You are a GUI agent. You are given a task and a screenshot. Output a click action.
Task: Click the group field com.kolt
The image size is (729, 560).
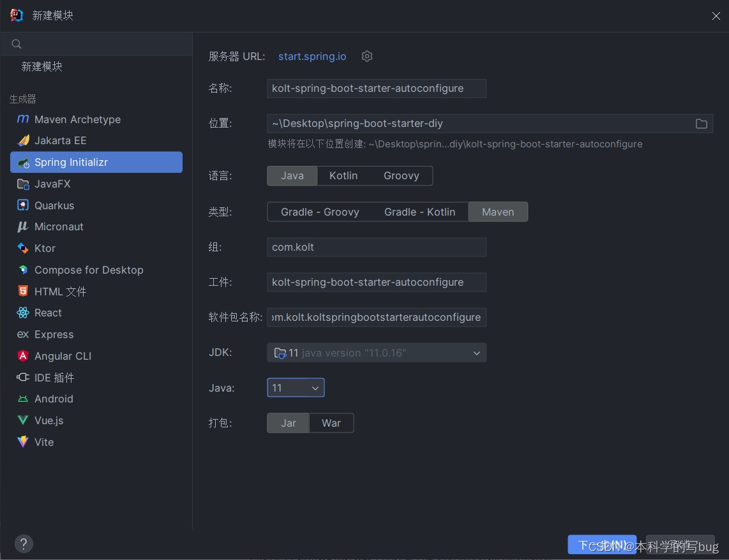click(x=377, y=247)
